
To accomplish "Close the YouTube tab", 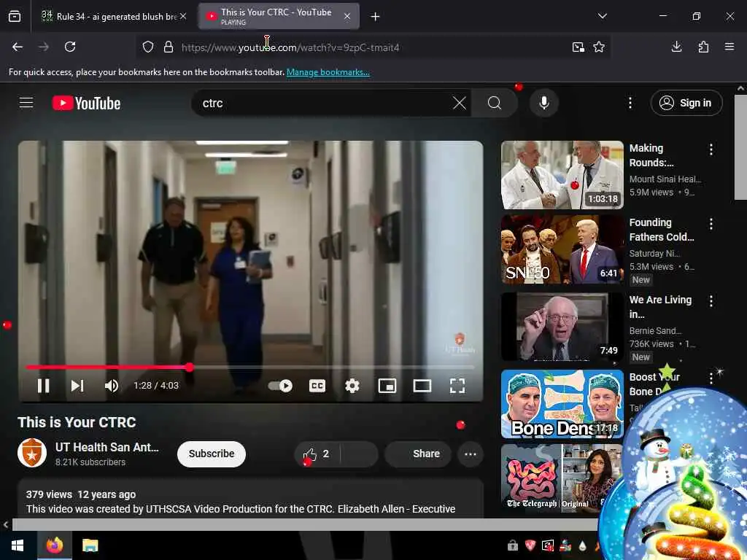I will click(347, 16).
